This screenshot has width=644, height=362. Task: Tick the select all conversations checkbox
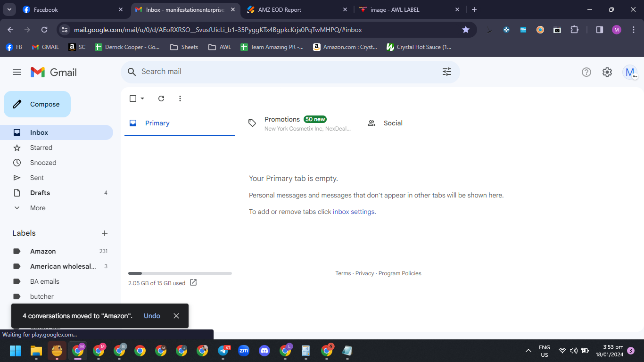pos(133,99)
